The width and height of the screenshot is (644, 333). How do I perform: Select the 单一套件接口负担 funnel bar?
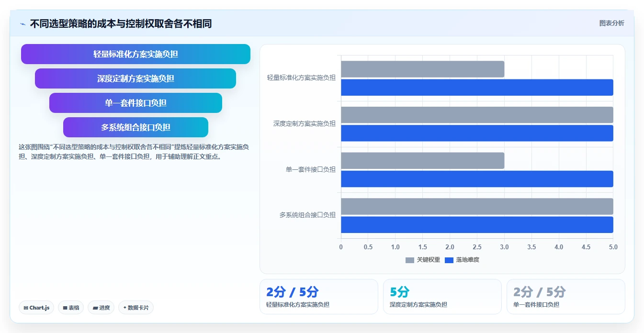click(x=136, y=103)
